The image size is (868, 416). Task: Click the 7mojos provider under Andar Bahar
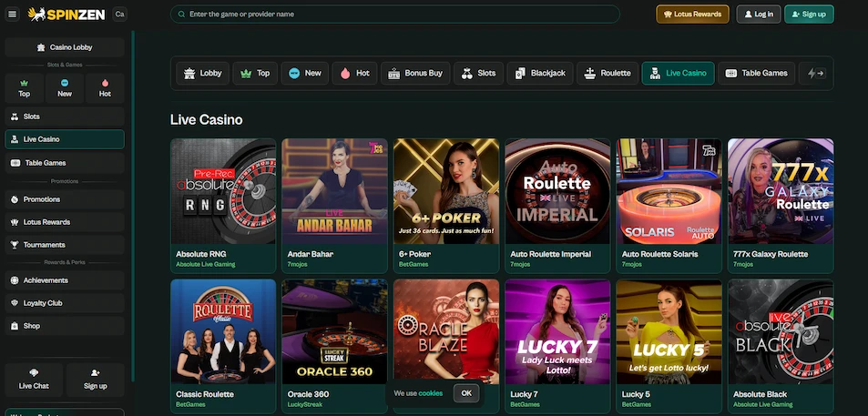coord(297,264)
